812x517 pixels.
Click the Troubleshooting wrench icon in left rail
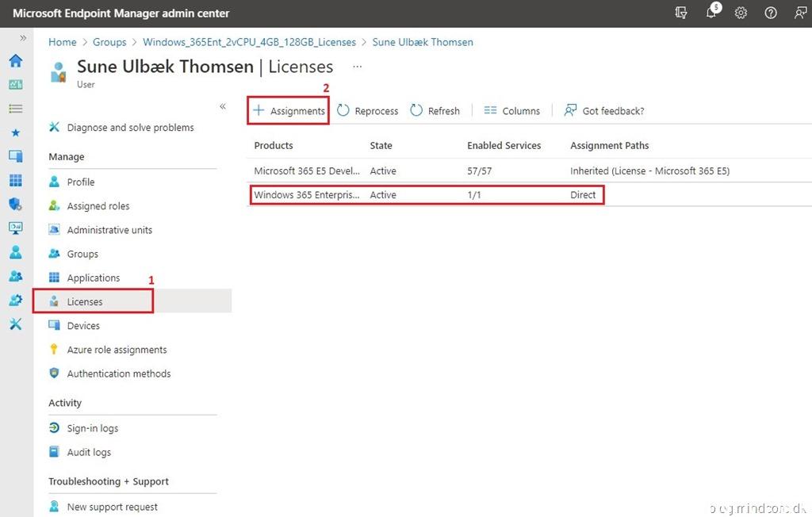coord(15,324)
